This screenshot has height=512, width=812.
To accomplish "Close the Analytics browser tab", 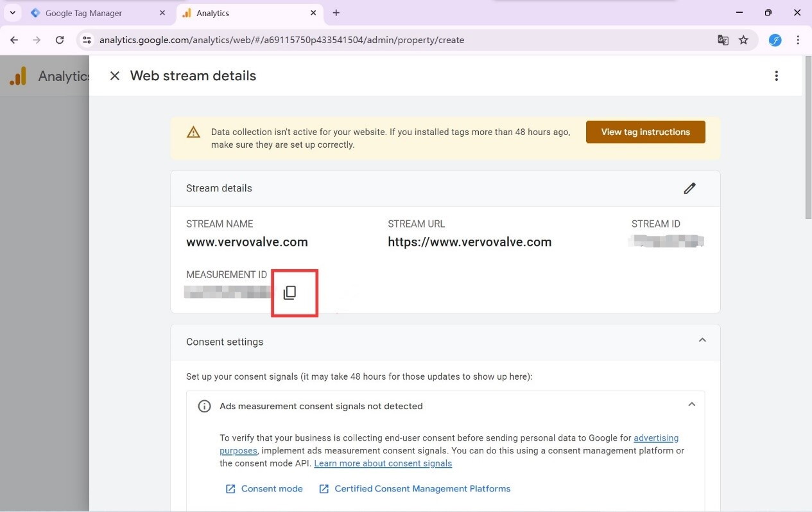I will [313, 13].
